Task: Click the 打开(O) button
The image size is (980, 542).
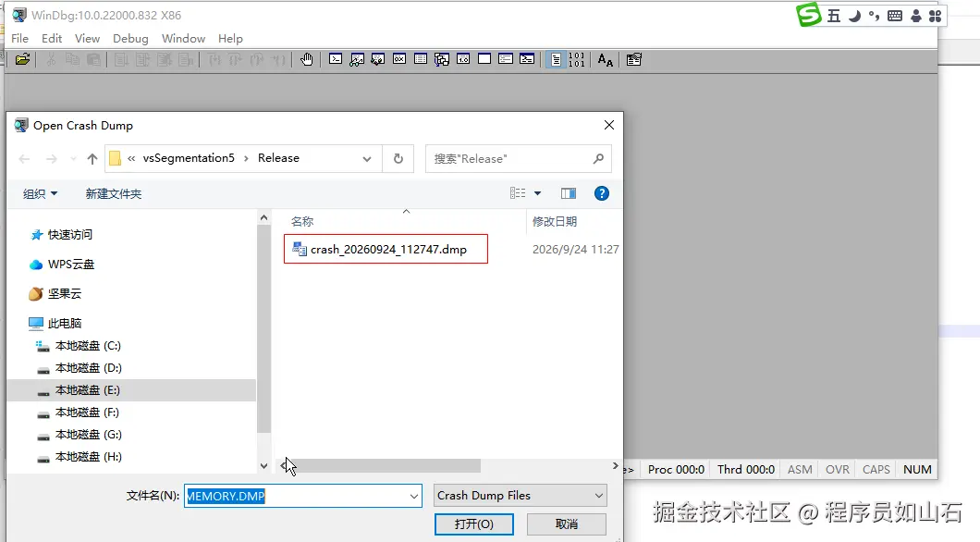Action: click(x=474, y=524)
